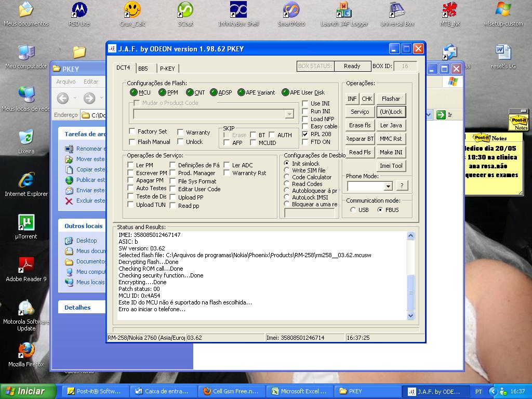The width and height of the screenshot is (532, 399).
Task: Open SCout desktop shortcut
Action: (x=185, y=14)
